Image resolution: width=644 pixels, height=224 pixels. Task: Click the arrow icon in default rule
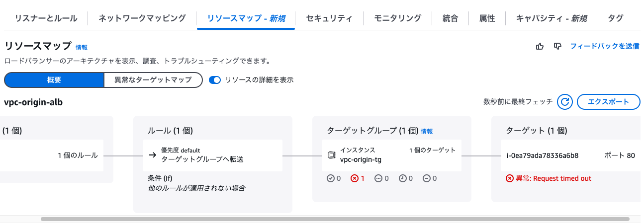[x=153, y=155]
